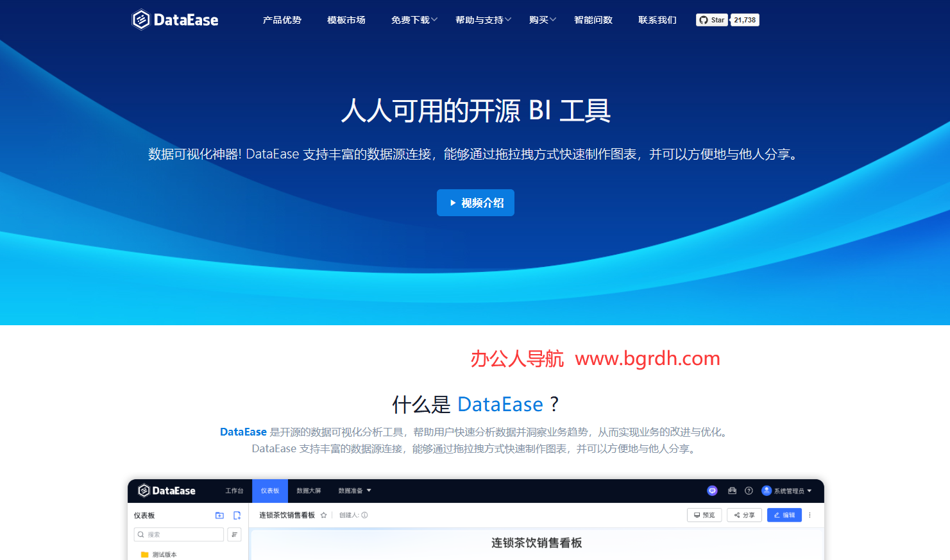
Task: Select the 仪表板 tab
Action: (x=269, y=491)
